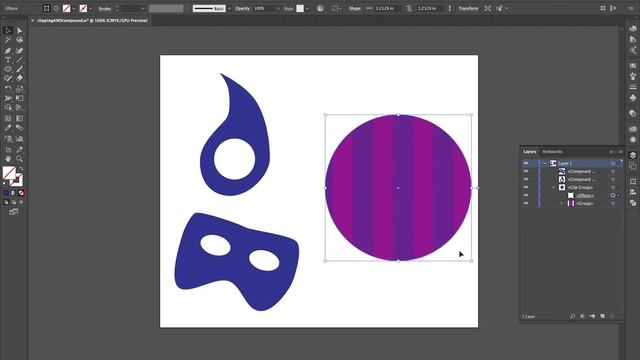Open the Graphic Style dropdown arrow

(307, 8)
